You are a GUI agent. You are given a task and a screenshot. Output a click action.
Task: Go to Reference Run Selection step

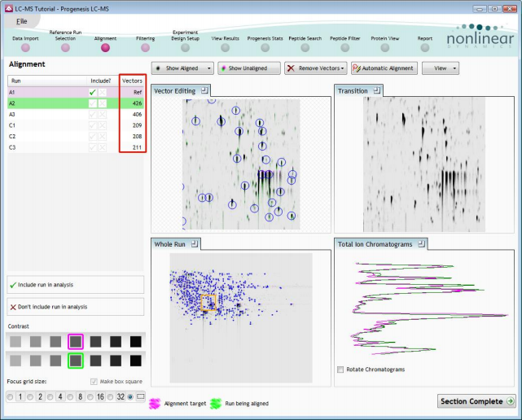coord(65,47)
